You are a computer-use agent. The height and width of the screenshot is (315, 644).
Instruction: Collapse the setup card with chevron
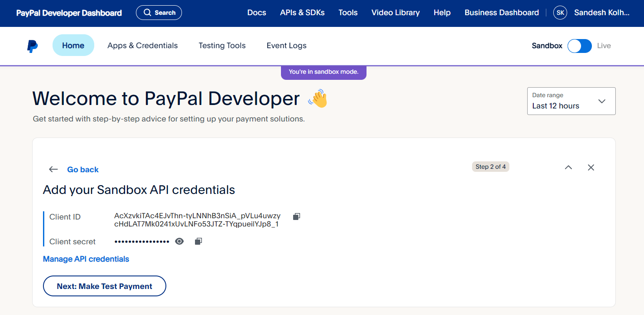[568, 167]
